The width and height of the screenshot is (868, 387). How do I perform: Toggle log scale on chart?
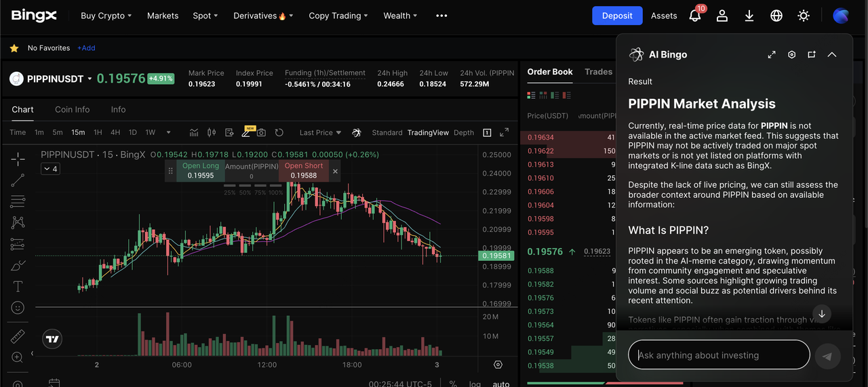point(475,384)
